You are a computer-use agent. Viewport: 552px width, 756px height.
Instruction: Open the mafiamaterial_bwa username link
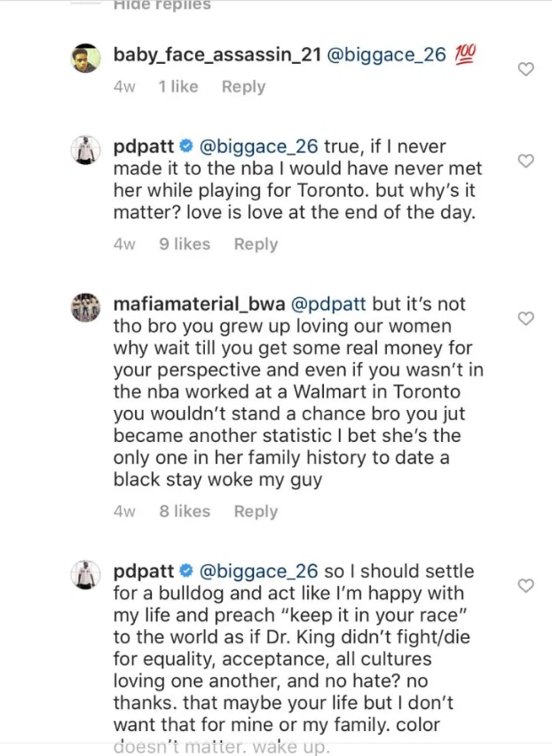click(x=195, y=304)
